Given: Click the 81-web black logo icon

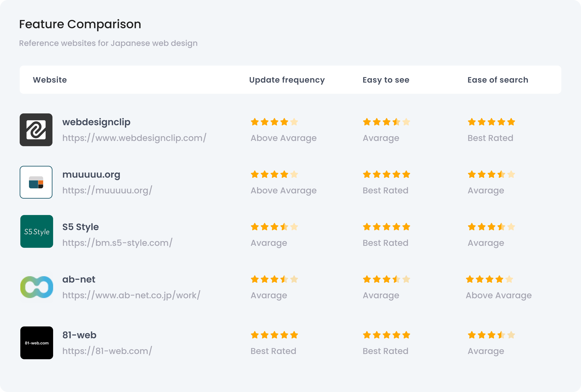Looking at the screenshot, I should click(x=37, y=343).
